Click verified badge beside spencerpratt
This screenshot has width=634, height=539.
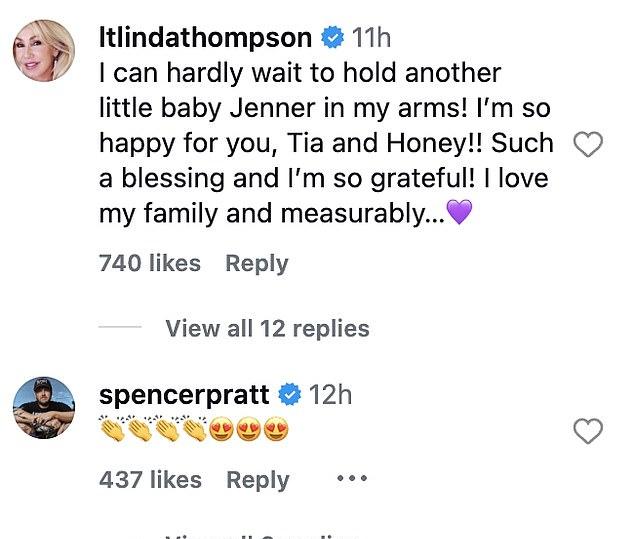pos(290,395)
